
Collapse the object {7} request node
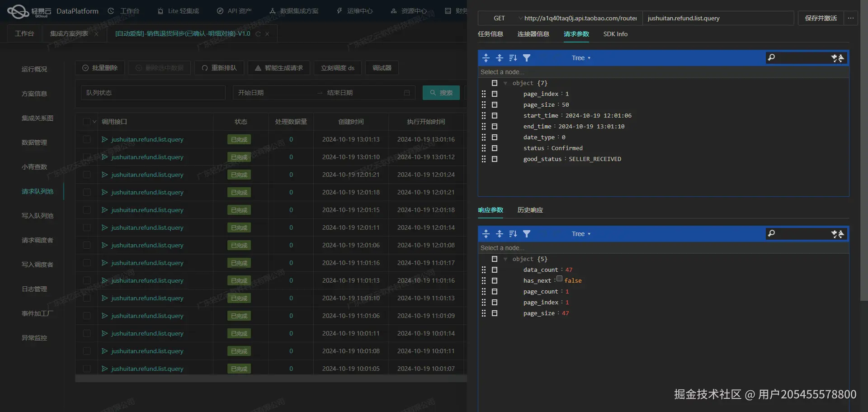505,83
